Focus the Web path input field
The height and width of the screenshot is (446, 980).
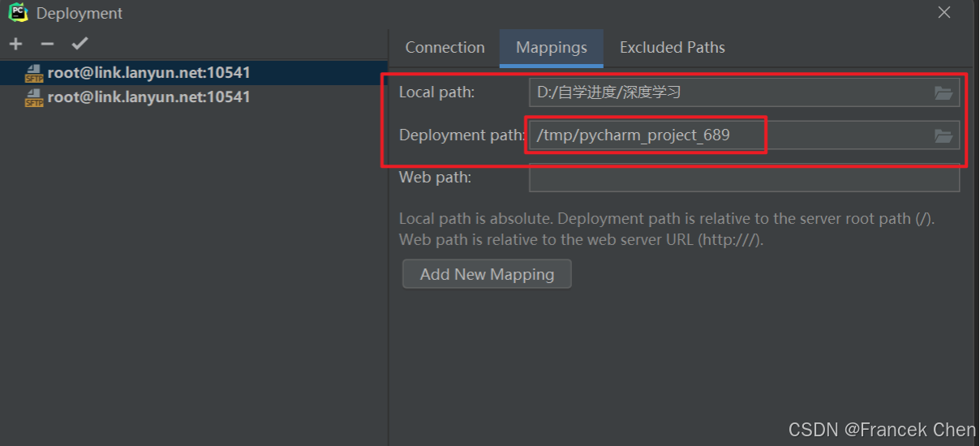coord(744,178)
